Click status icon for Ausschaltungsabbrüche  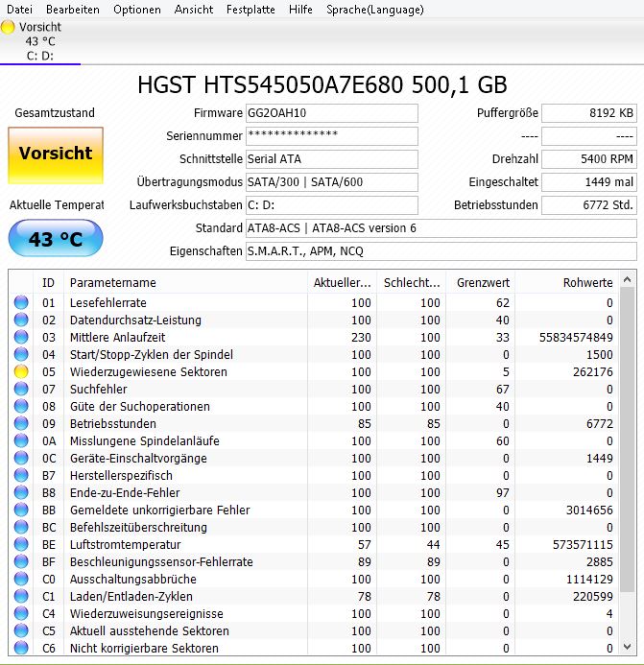[21, 579]
